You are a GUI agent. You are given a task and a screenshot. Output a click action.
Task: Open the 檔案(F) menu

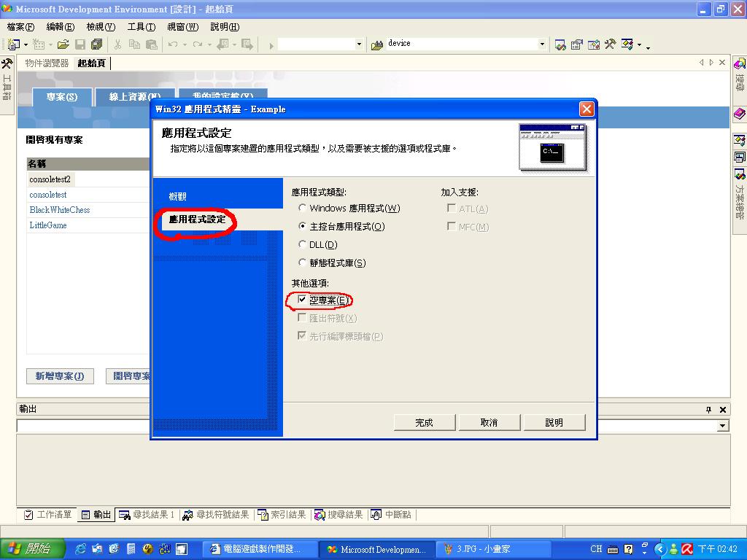tap(20, 27)
